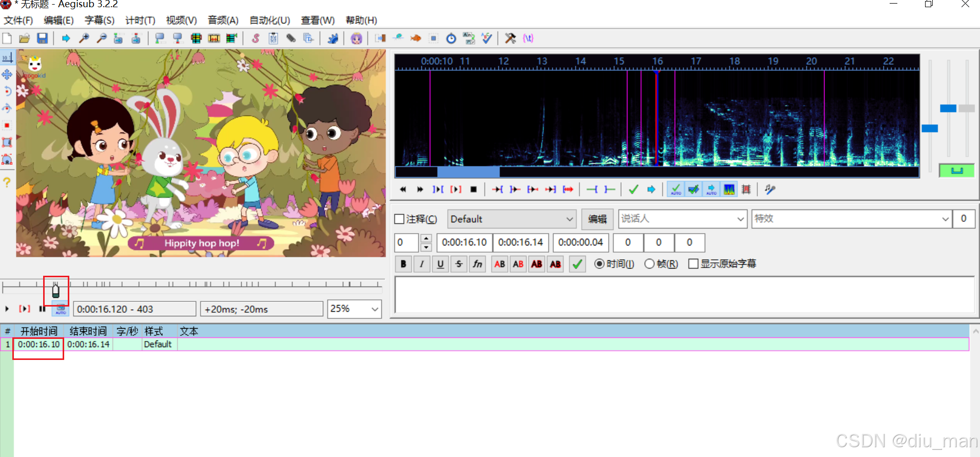Click the open subtitles folder icon
This screenshot has height=457, width=980.
pyautogui.click(x=25, y=38)
